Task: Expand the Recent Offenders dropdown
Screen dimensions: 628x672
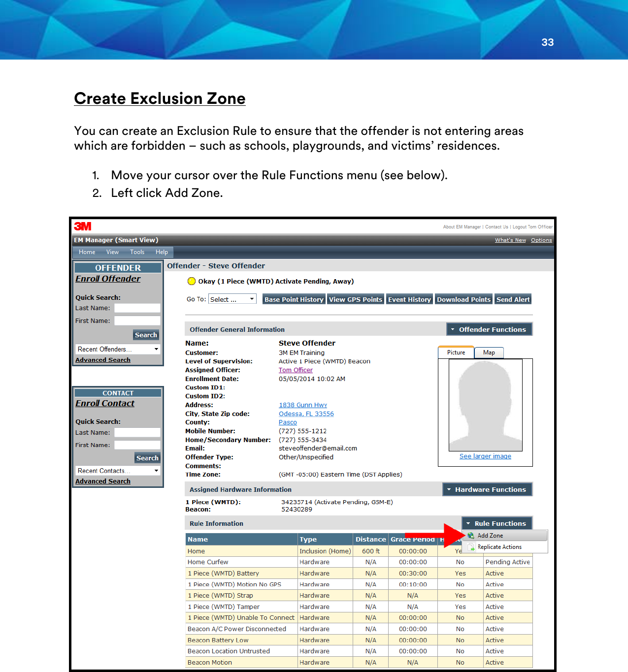Action: (x=118, y=349)
